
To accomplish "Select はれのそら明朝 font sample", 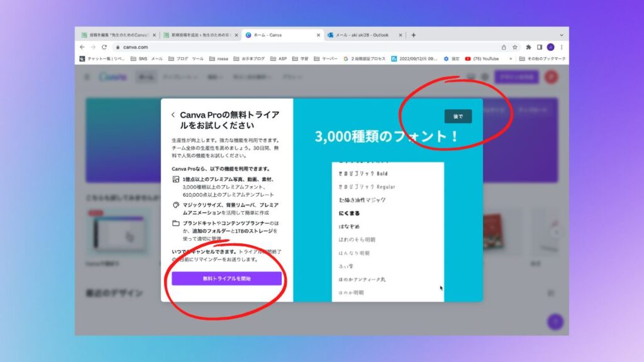I will [357, 239].
